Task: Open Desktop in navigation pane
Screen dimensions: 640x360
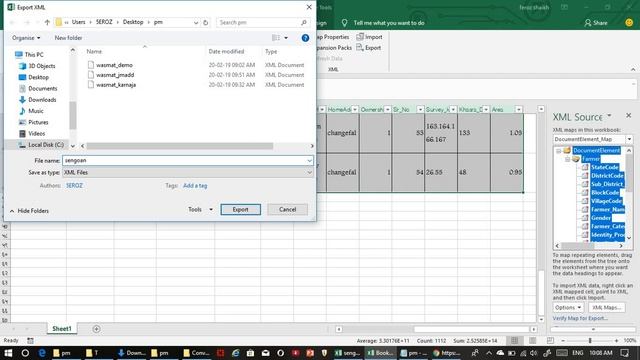Action: pyautogui.click(x=34, y=77)
